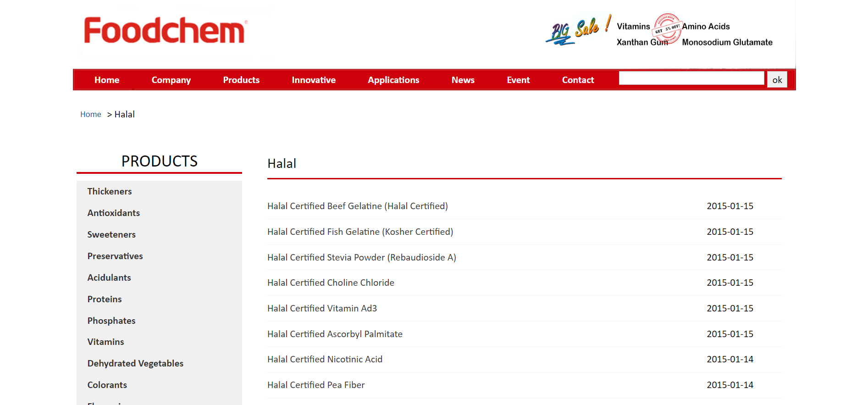
Task: Open the Home menu item
Action: pyautogui.click(x=107, y=80)
